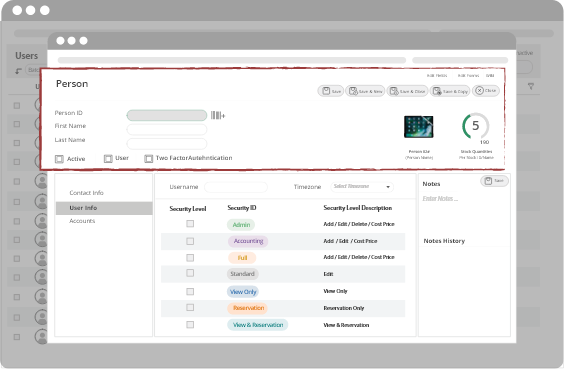
Task: Click the Save button in the Notes panel
Action: pyautogui.click(x=494, y=181)
